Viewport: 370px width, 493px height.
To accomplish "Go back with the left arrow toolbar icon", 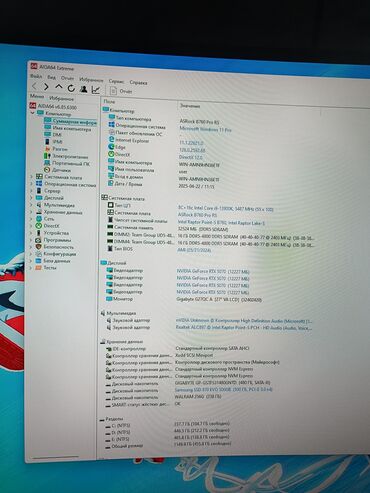I will [x=35, y=86].
